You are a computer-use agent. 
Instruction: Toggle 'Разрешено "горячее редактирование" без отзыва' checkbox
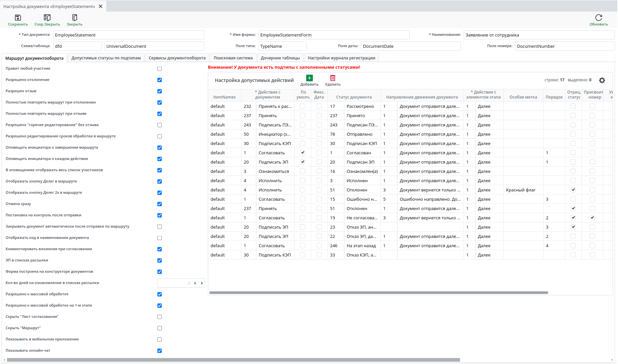tap(159, 125)
